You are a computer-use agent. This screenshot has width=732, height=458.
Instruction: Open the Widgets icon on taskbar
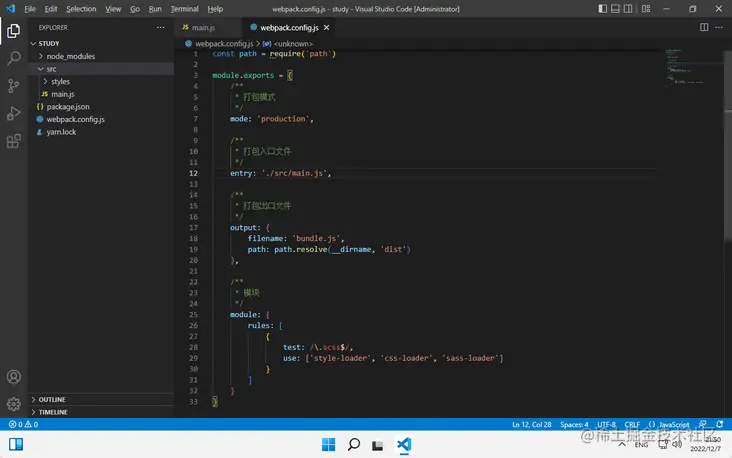pyautogui.click(x=16, y=444)
